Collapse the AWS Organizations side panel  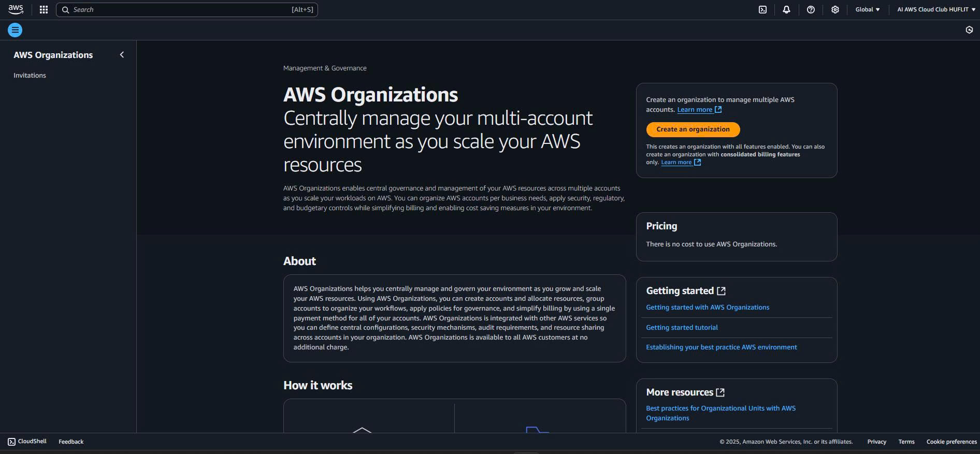122,55
